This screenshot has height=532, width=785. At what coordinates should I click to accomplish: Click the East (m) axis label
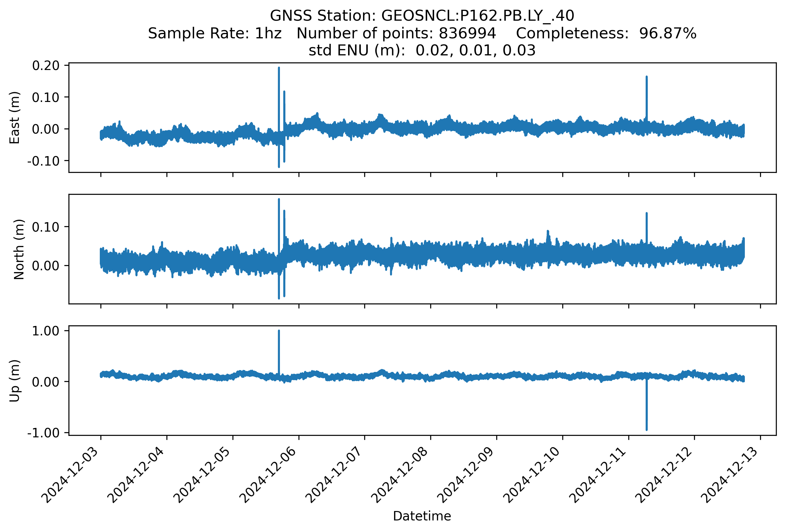pos(15,117)
